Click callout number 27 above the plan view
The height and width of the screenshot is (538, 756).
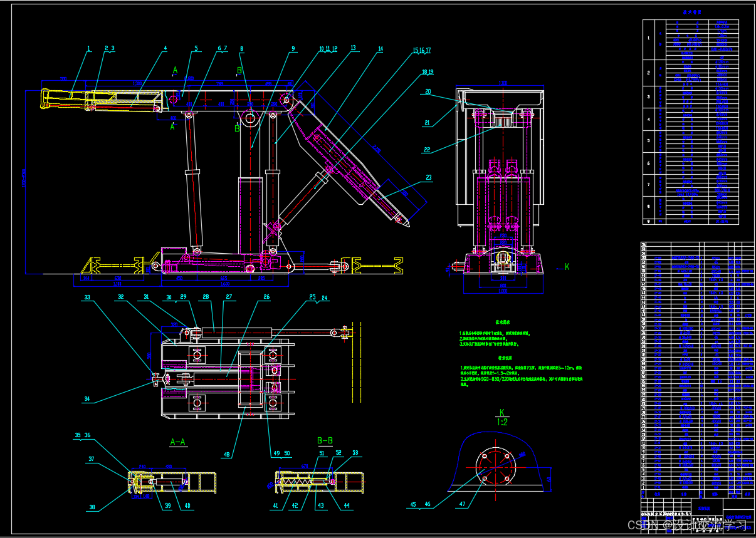pos(229,297)
